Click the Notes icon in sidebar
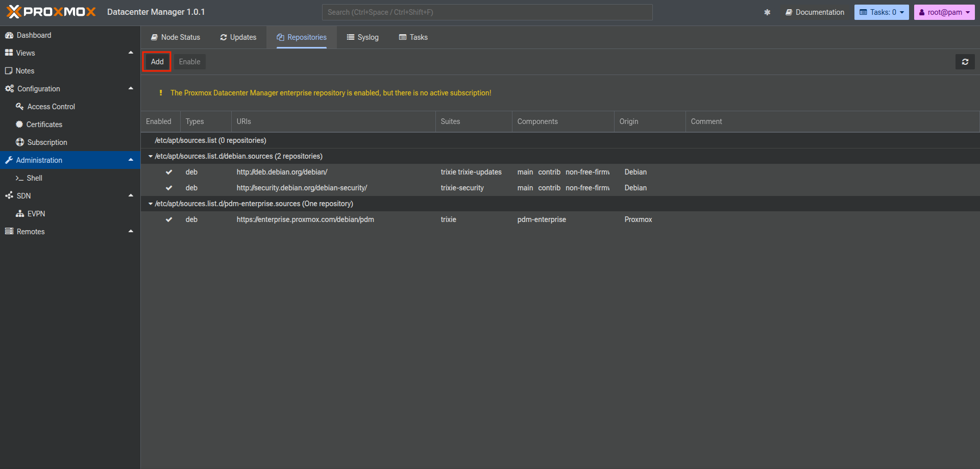 click(9, 71)
